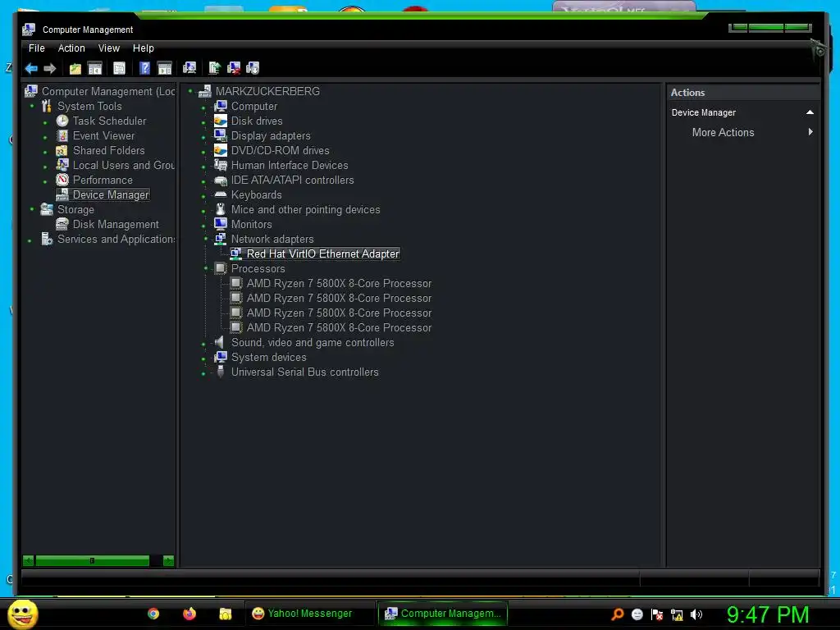Select IDE ATA/ATAPI controllers category
This screenshot has height=630, width=840.
pos(293,180)
